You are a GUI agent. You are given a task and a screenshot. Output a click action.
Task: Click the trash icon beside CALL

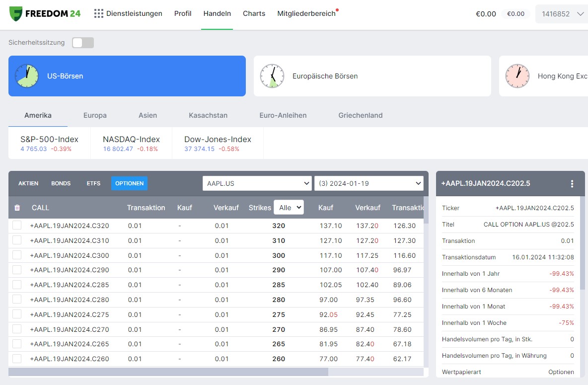[x=17, y=208]
